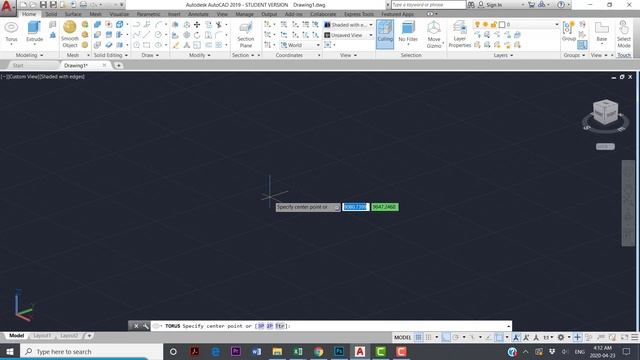Image resolution: width=640 pixels, height=360 pixels.
Task: Open the Solid ribbon tab
Action: click(51, 14)
